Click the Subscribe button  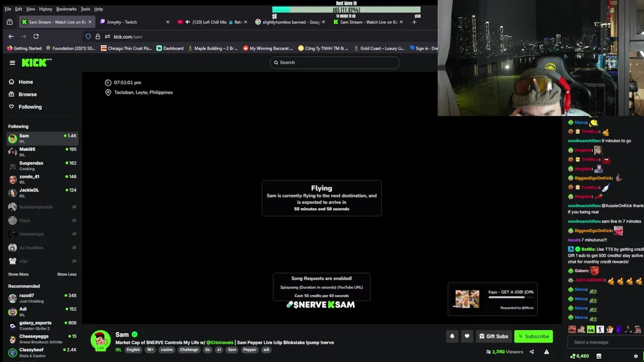[533, 336]
